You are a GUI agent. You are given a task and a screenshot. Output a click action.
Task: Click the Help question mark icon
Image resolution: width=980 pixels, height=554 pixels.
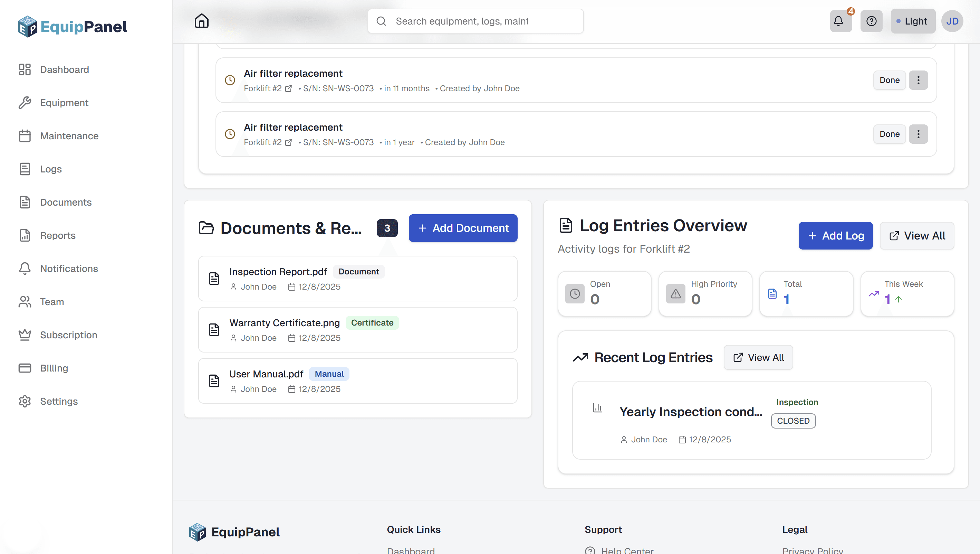[872, 21]
